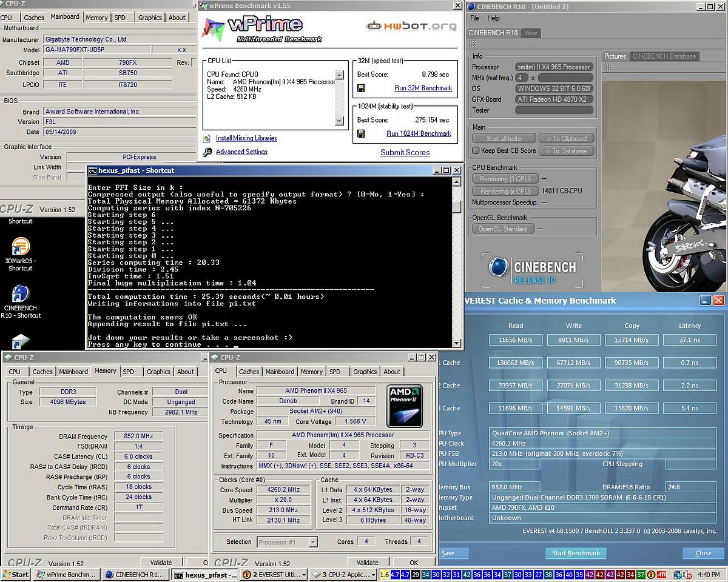Click the tray sensor icon showing 27
This screenshot has width=728, height=582.
tap(539, 574)
